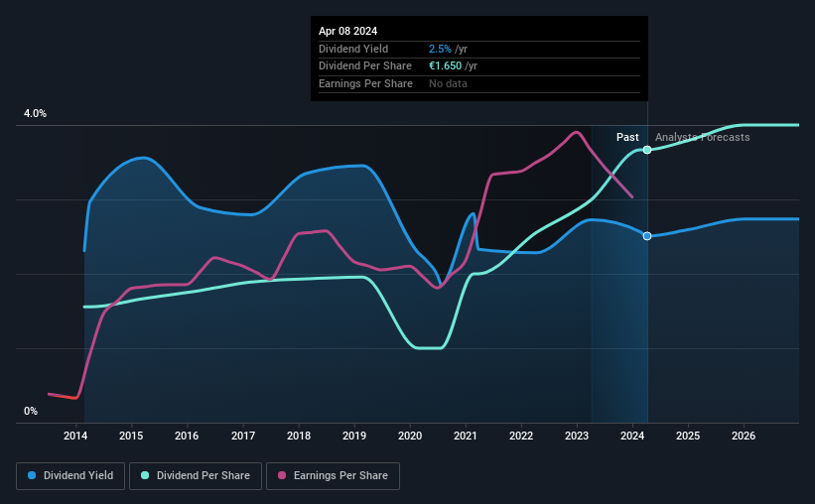The height and width of the screenshot is (504, 815).
Task: Click the 2026 x-axis label
Action: [744, 436]
